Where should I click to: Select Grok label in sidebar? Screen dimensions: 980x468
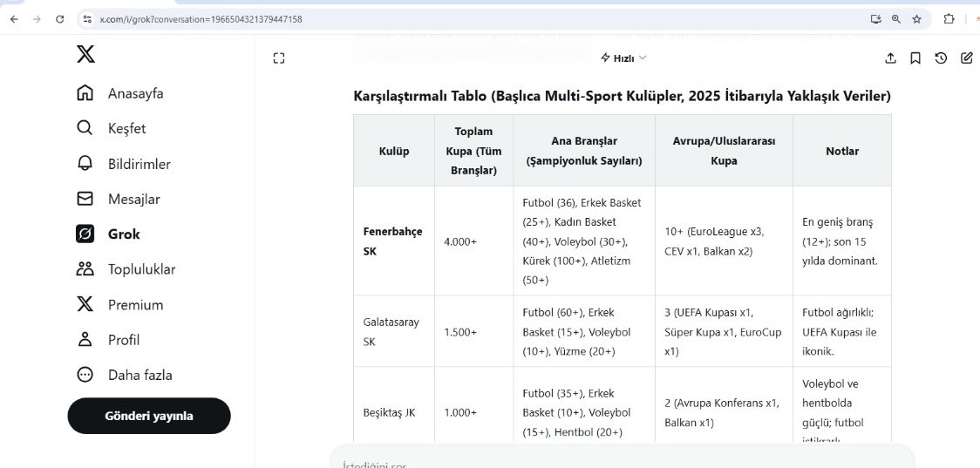[124, 234]
